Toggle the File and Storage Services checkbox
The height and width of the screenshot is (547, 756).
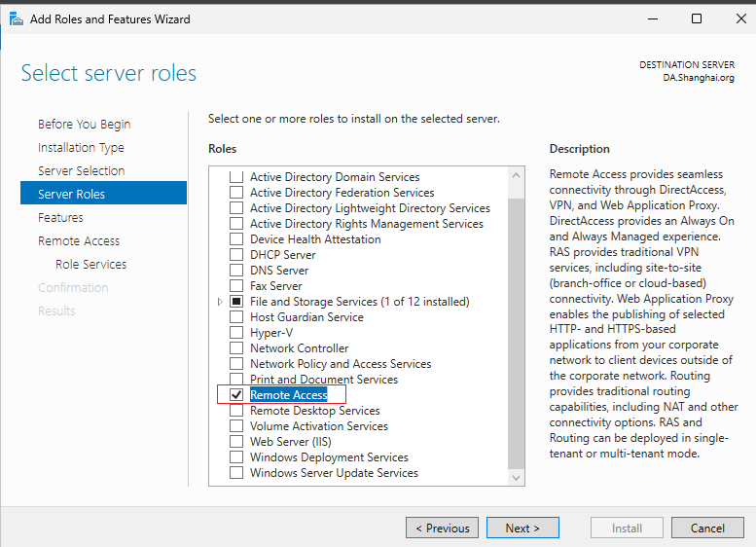pos(236,302)
